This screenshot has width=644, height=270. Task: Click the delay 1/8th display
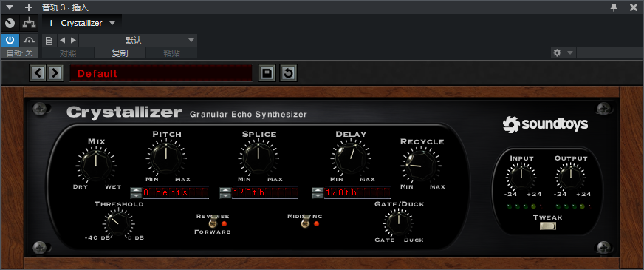pos(357,192)
